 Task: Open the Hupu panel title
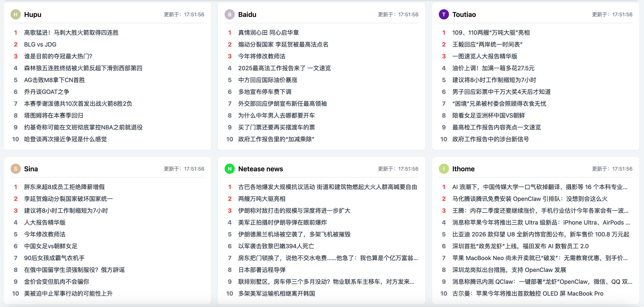pos(33,15)
